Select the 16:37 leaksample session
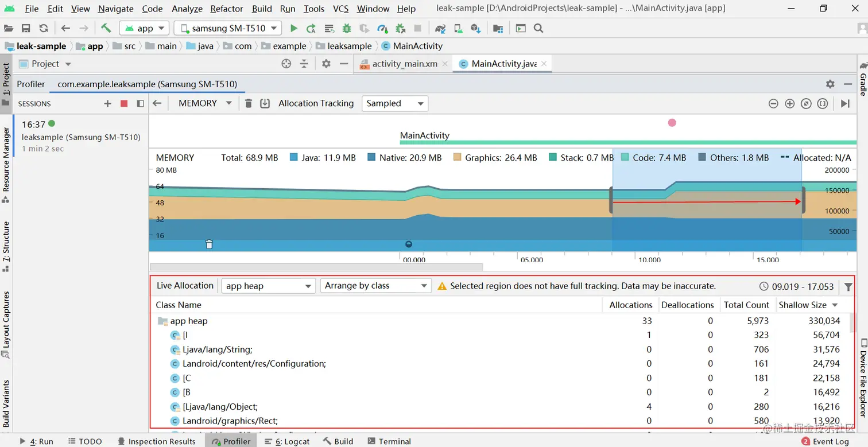This screenshot has height=447, width=868. point(80,137)
